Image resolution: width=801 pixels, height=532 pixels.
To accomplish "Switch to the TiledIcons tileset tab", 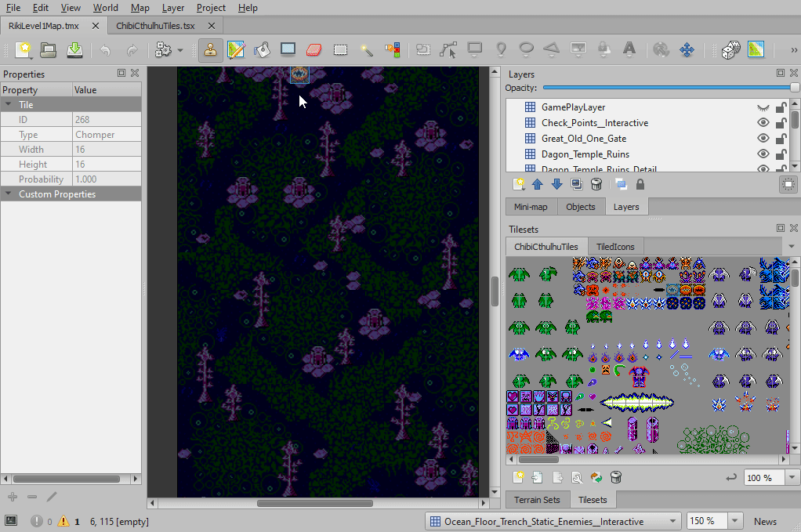I will click(x=615, y=246).
